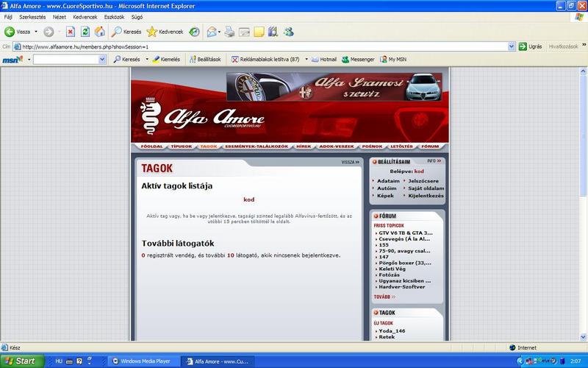
Task: Open the Mail envelope icon
Action: coord(212,32)
